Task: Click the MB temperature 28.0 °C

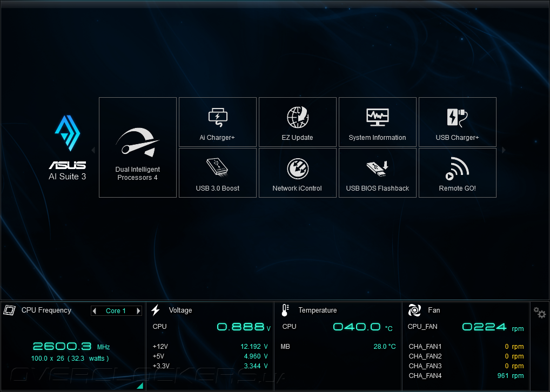Action: (385, 347)
